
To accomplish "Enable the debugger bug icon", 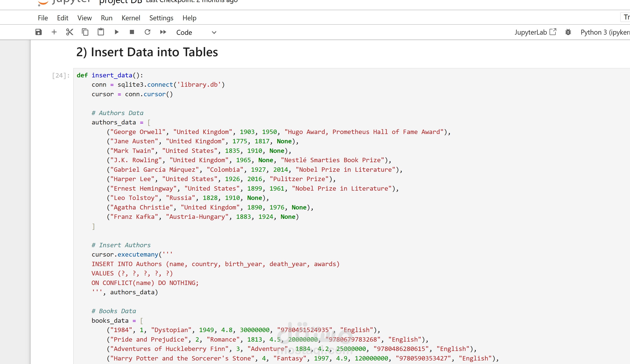I will pyautogui.click(x=568, y=32).
